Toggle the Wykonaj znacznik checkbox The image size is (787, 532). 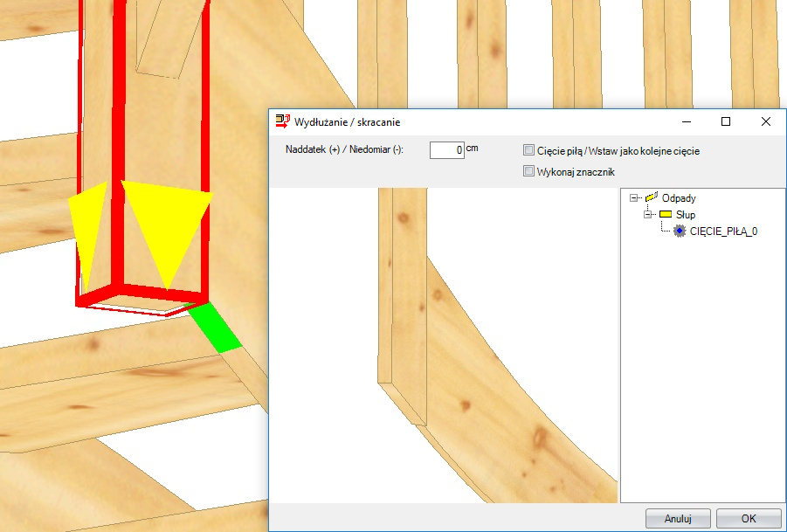point(528,171)
